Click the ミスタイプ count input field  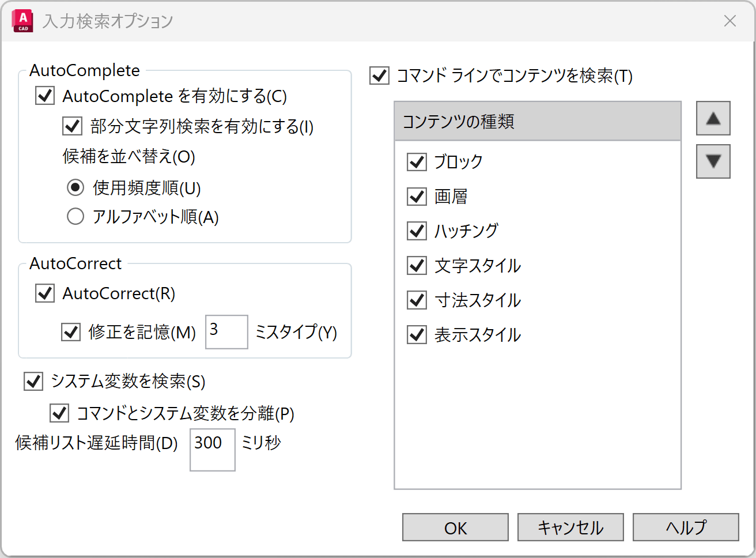226,332
